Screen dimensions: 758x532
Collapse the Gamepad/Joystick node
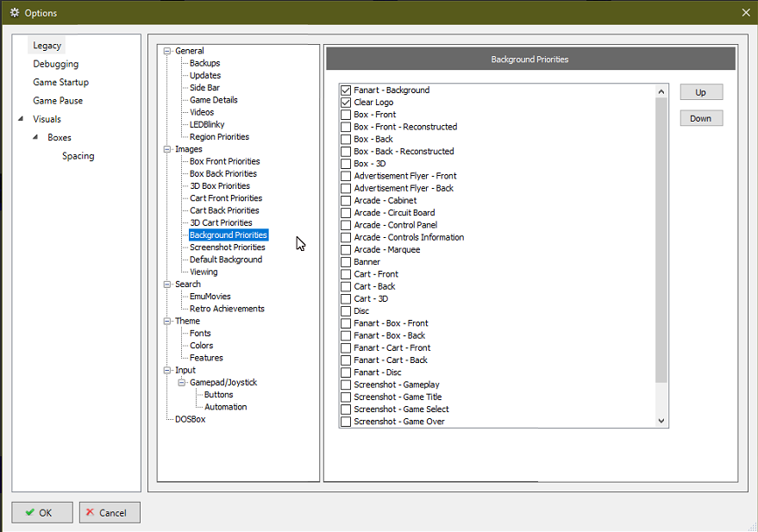182,383
